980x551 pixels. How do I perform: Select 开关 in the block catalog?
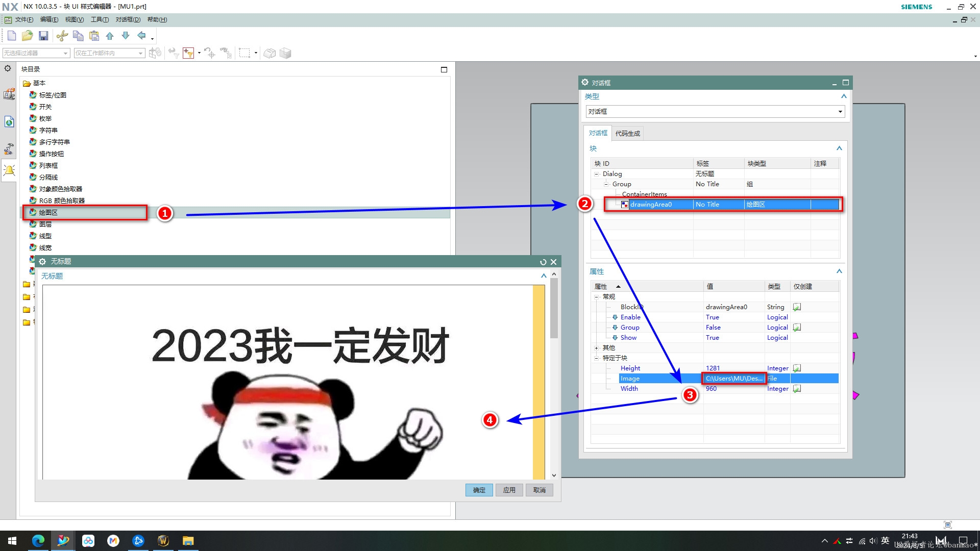coord(45,107)
